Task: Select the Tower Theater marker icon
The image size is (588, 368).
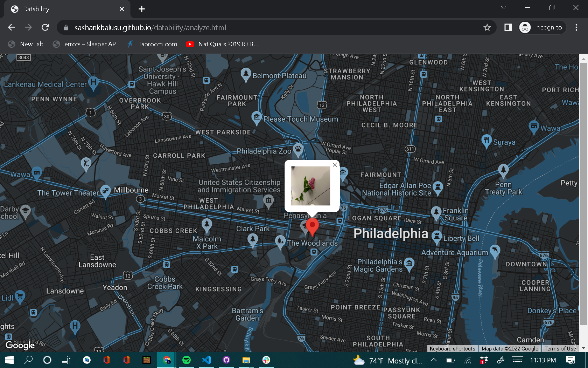Action: pos(105,191)
